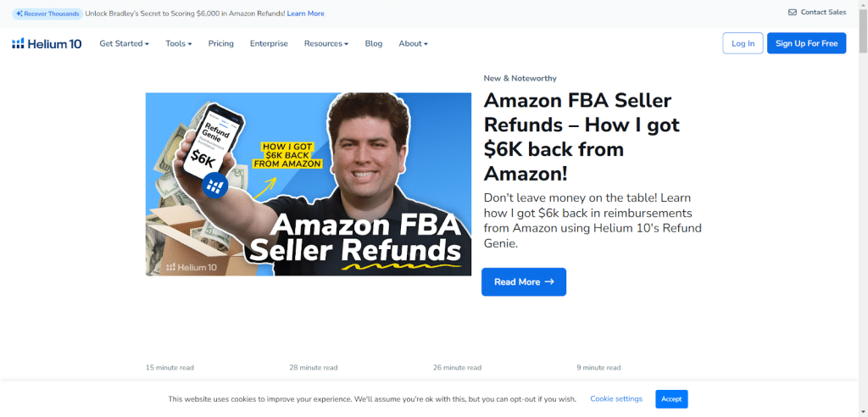Viewport: 868px width, 417px height.
Task: Expand the Get Started dropdown menu
Action: click(x=124, y=44)
